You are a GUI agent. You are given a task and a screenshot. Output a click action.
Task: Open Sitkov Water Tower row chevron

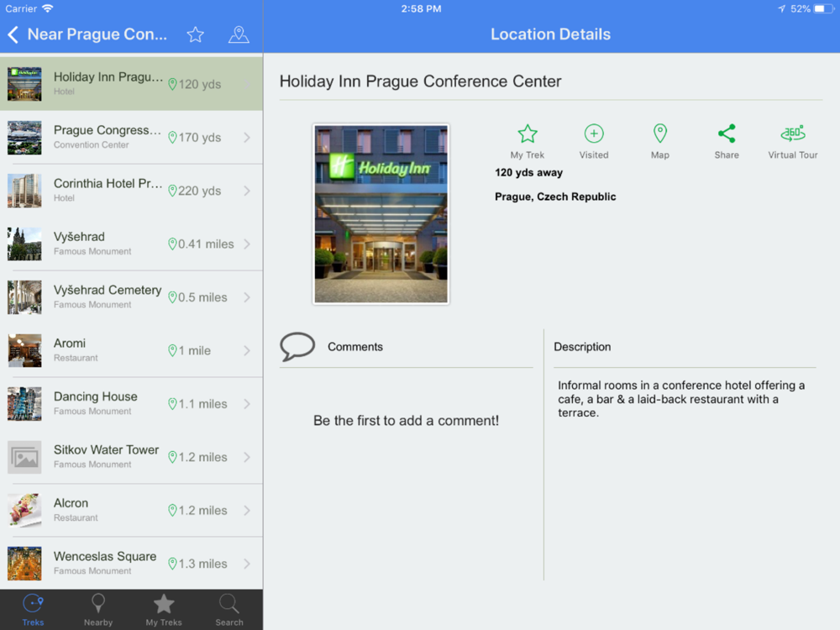point(247,458)
